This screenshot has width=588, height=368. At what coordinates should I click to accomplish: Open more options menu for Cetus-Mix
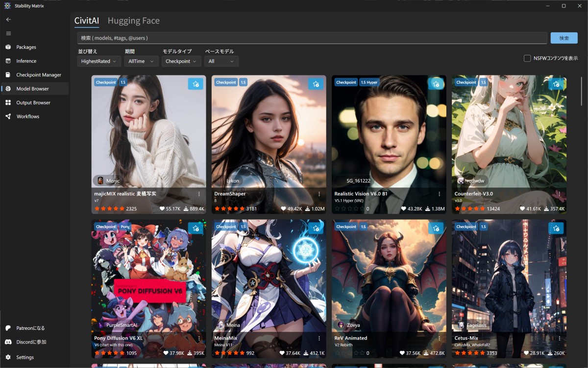tap(560, 338)
